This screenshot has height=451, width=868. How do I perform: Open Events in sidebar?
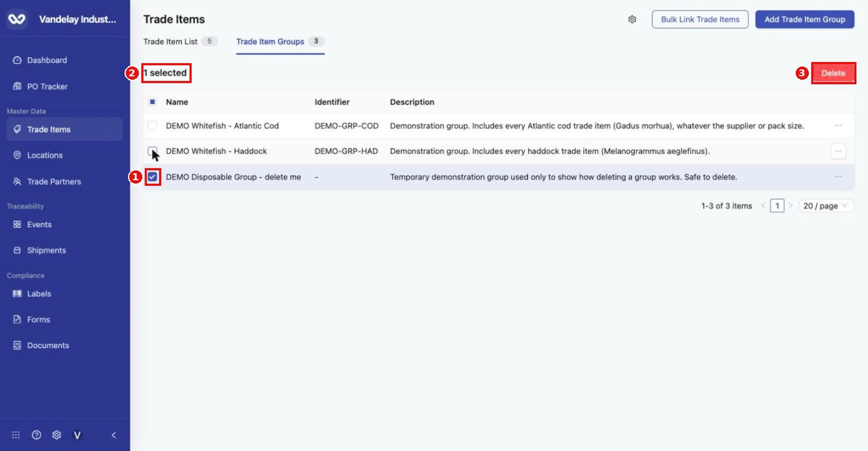(x=64, y=224)
